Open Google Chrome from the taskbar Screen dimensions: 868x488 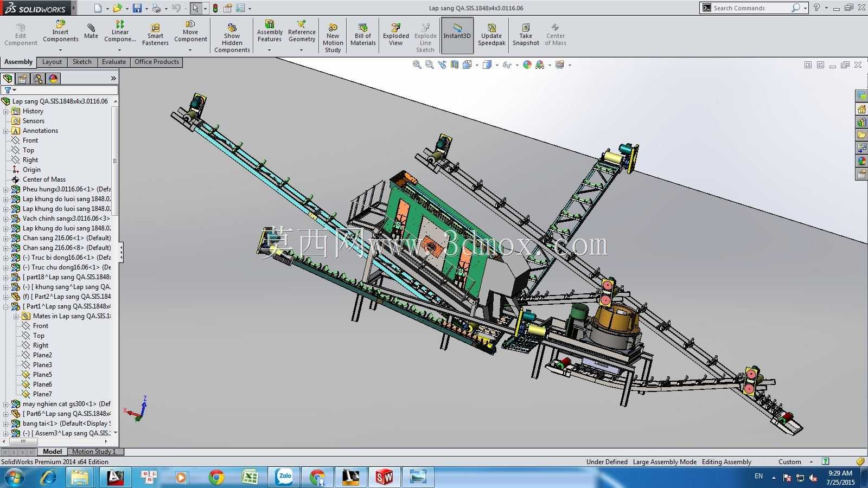click(216, 477)
